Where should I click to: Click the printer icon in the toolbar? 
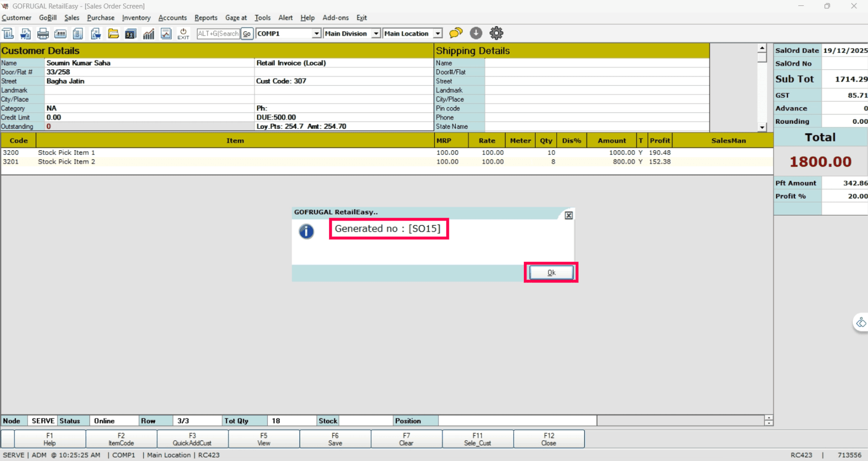coord(43,34)
